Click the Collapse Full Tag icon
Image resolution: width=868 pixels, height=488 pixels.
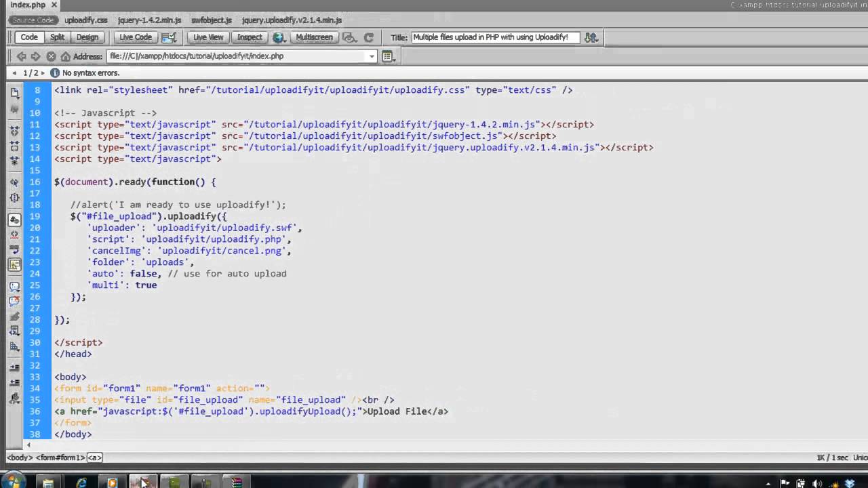(x=14, y=131)
